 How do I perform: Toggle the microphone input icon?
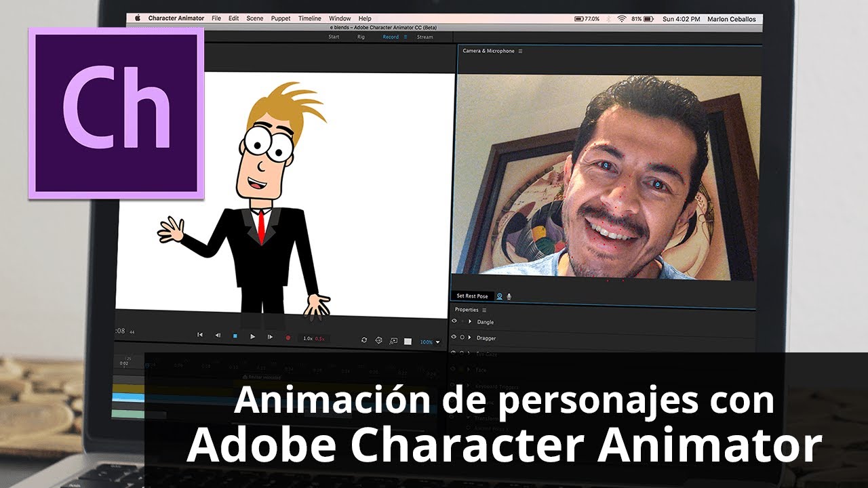[509, 296]
